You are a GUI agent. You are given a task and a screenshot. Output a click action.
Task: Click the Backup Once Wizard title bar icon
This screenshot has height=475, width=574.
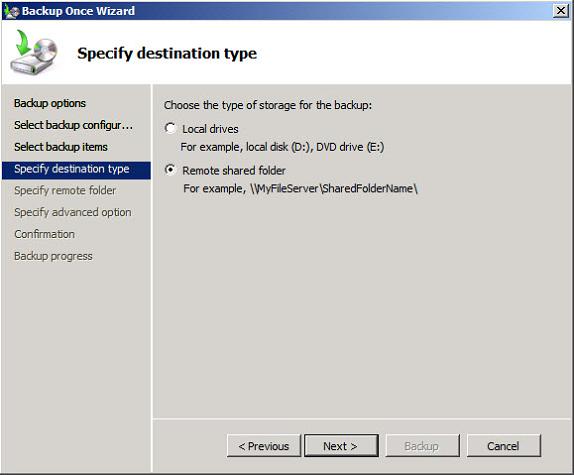click(11, 11)
